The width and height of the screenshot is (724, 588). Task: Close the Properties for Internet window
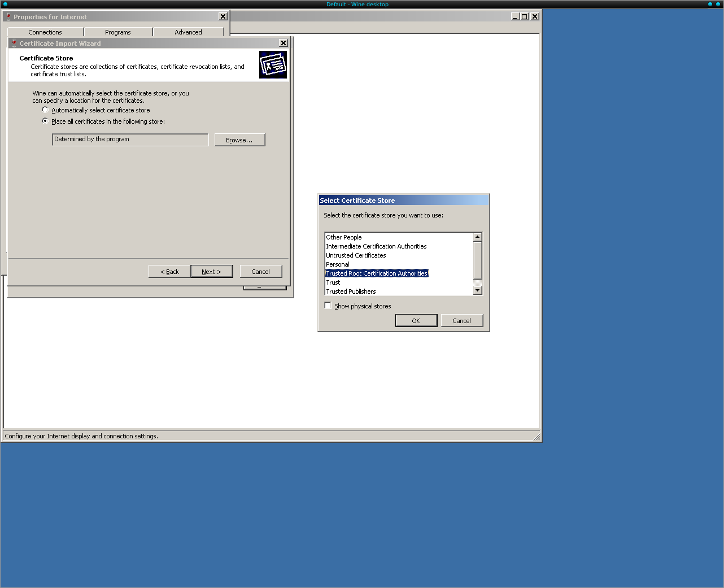point(223,16)
